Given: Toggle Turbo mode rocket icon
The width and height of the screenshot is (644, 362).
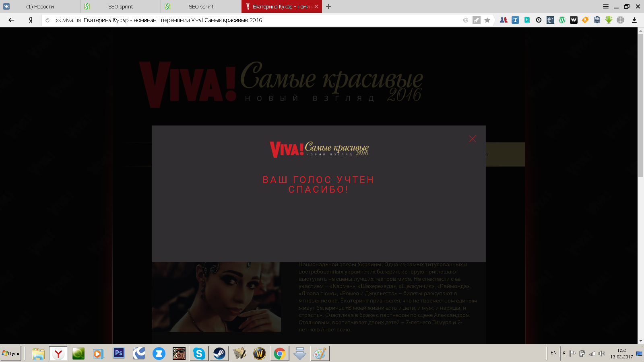Looking at the screenshot, I should [476, 20].
